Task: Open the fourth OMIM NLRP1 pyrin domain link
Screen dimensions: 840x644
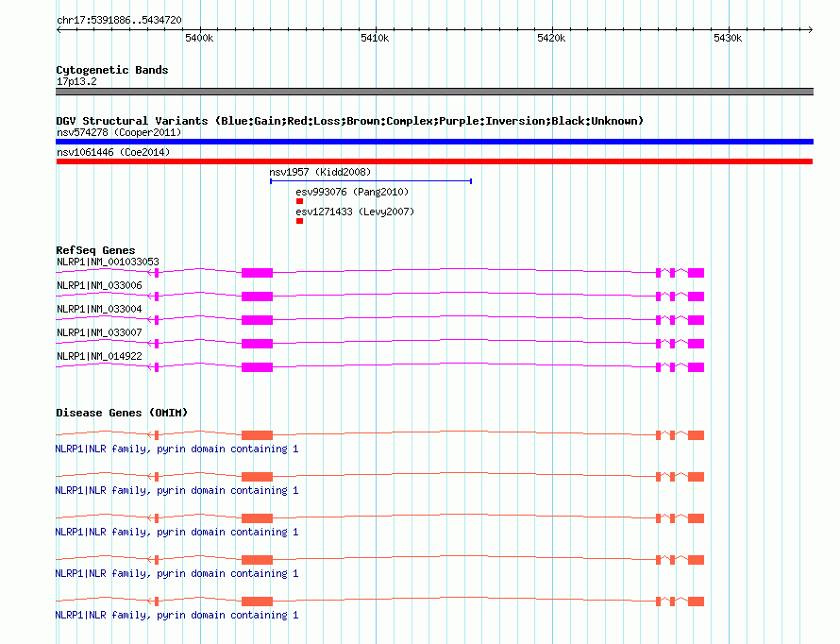Action: pos(176,573)
